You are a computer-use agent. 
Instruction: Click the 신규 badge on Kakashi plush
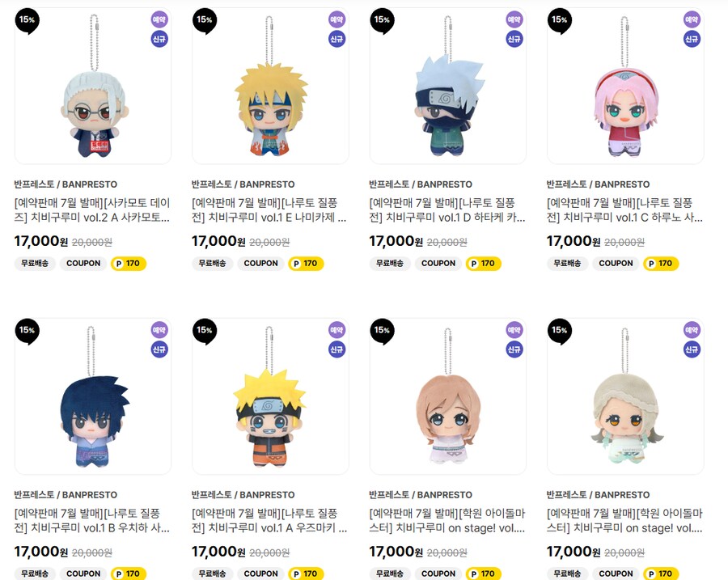click(x=514, y=39)
